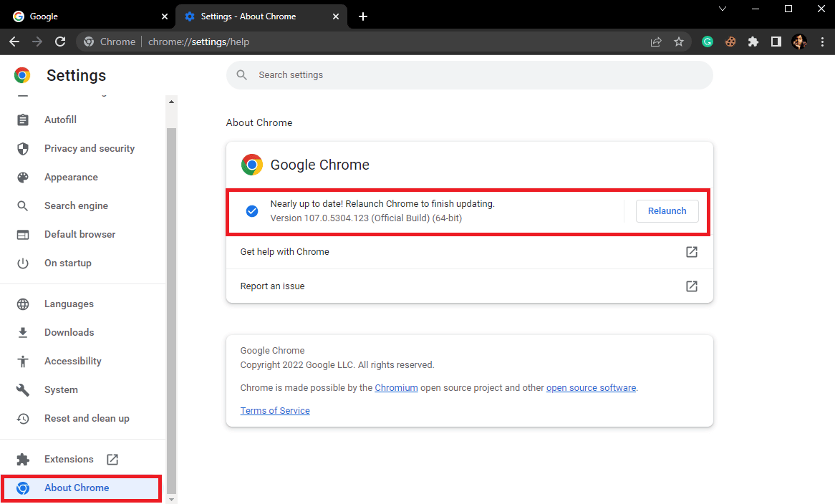Click the Settings page title
Screen dimensions: 835x504
click(76, 76)
